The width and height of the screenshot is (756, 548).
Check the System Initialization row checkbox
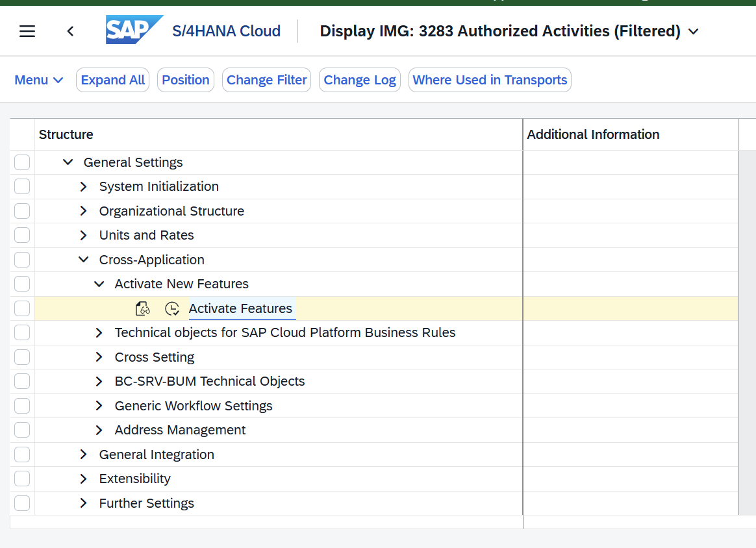click(x=22, y=186)
